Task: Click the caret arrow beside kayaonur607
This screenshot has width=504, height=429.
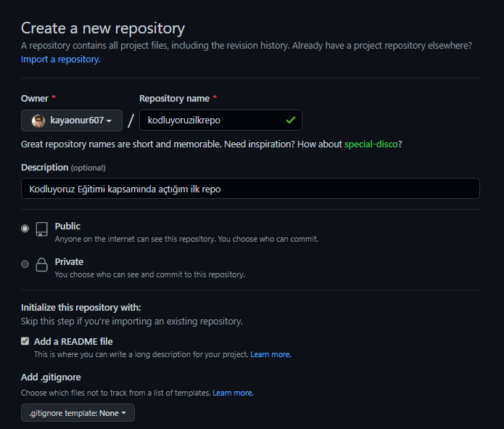Action: pos(109,121)
